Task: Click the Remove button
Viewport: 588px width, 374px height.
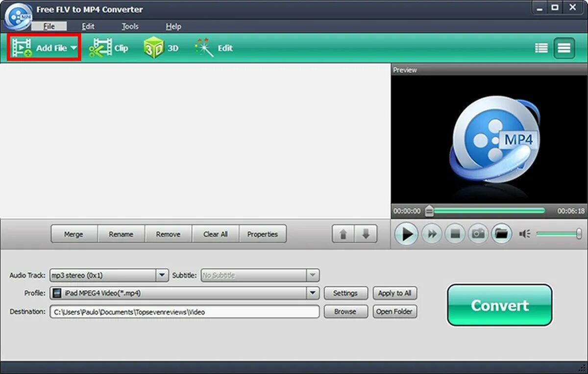Action: point(168,234)
